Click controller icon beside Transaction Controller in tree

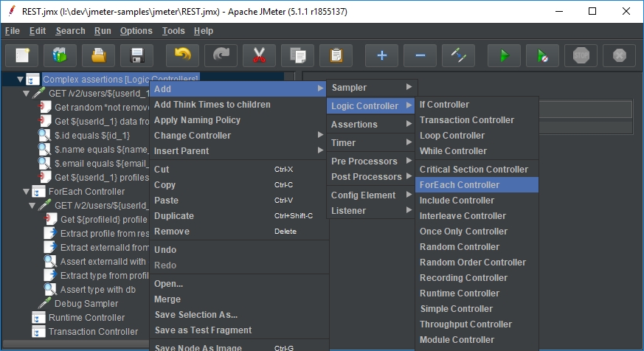coord(38,331)
